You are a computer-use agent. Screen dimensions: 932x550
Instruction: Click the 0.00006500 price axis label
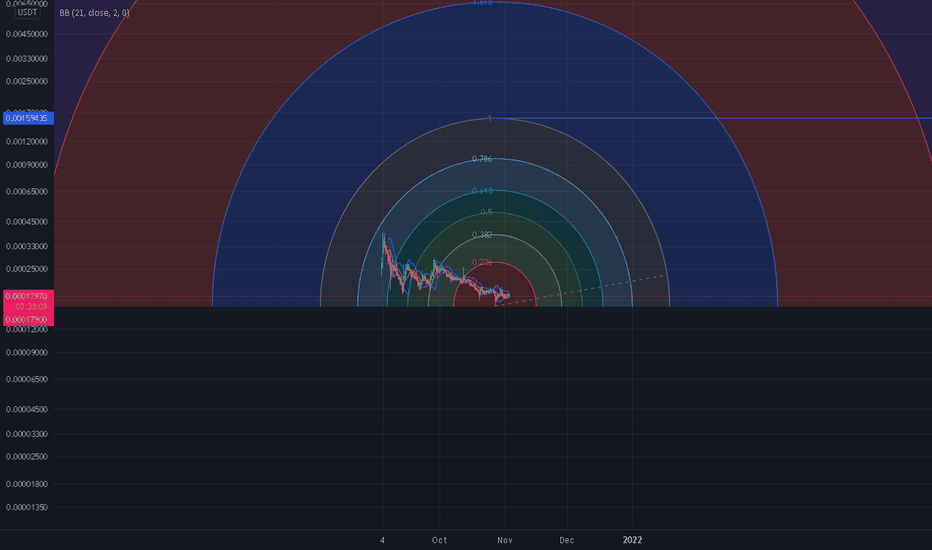[27, 379]
